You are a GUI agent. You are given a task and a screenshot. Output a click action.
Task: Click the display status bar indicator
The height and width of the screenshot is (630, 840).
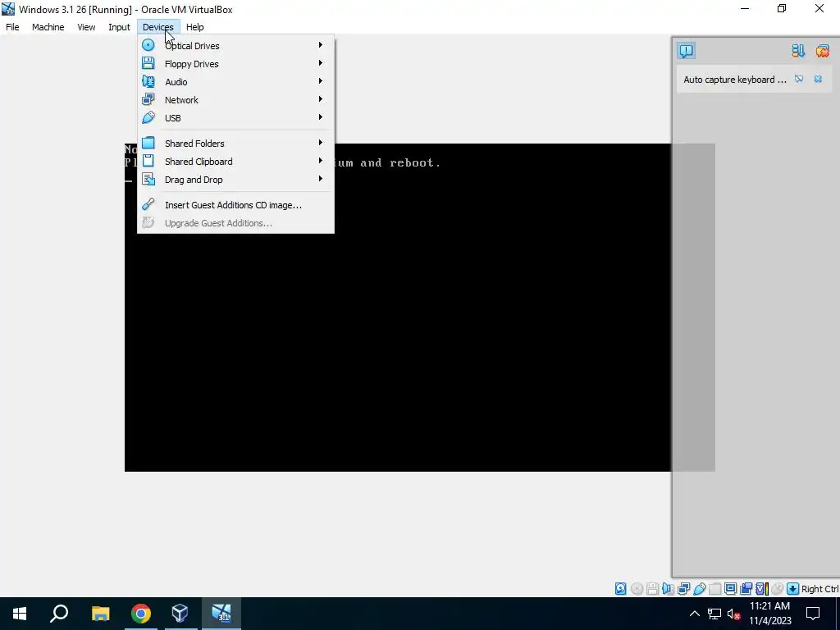(730, 589)
